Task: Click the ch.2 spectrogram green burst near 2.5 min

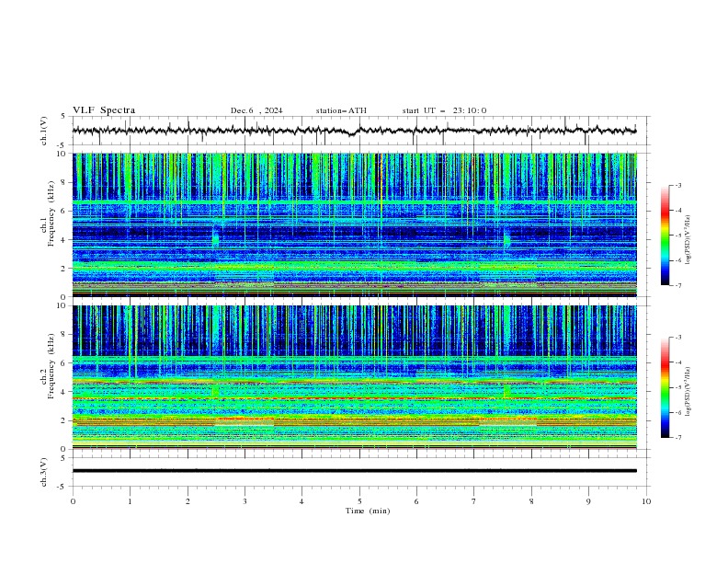Action: click(215, 390)
